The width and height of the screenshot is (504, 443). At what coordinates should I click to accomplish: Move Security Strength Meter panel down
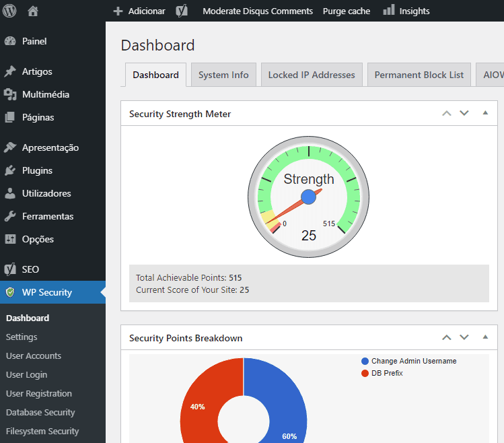(464, 113)
